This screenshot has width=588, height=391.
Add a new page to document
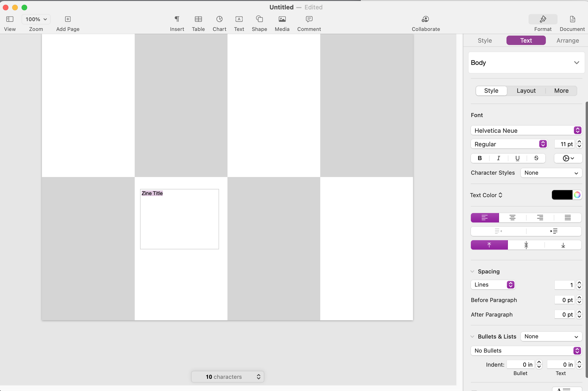pyautogui.click(x=68, y=19)
